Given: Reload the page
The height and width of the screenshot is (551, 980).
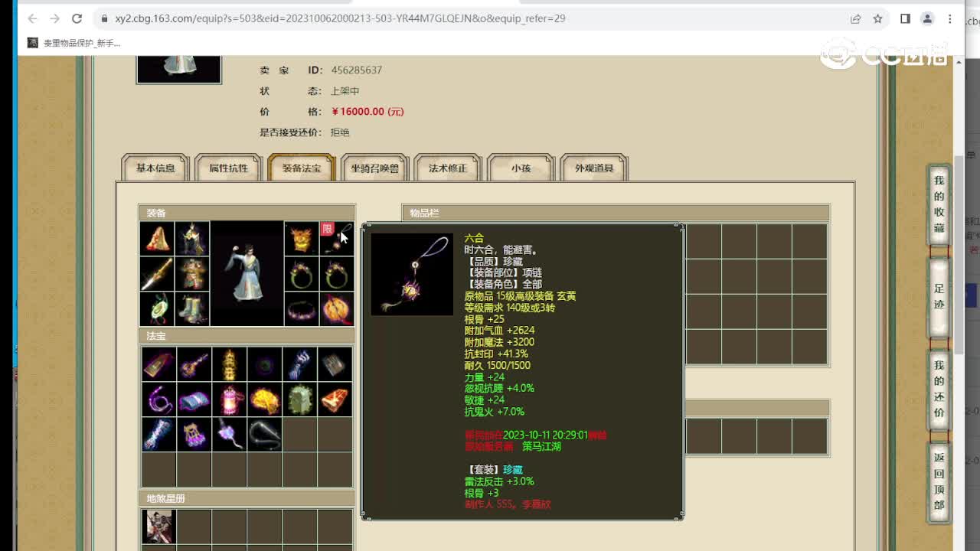Looking at the screenshot, I should [77, 18].
